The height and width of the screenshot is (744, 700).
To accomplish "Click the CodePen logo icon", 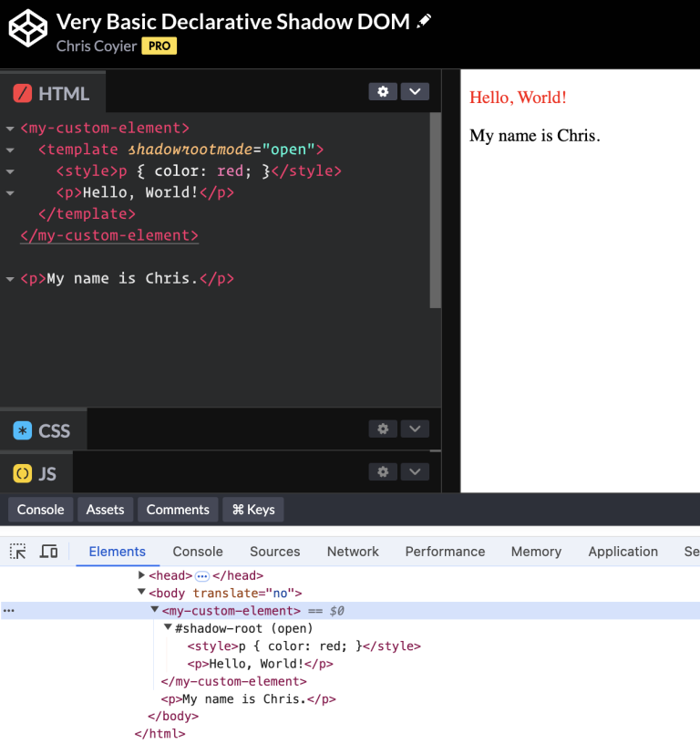I will click(27, 28).
